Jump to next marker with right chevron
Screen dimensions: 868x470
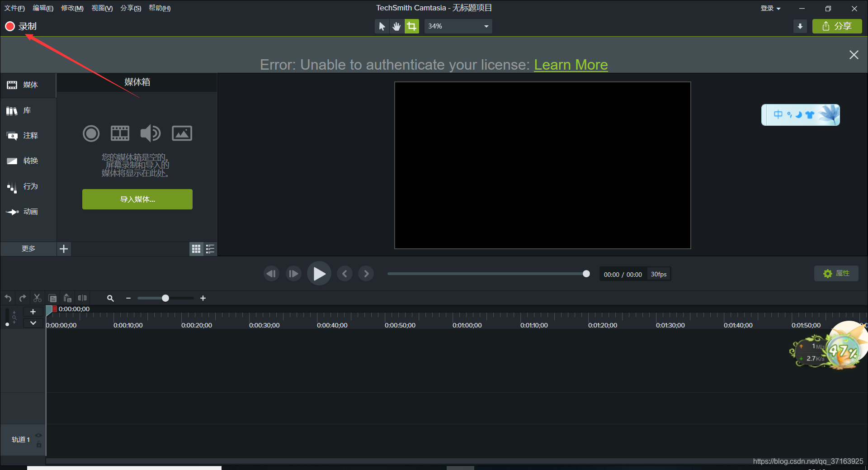pos(366,274)
